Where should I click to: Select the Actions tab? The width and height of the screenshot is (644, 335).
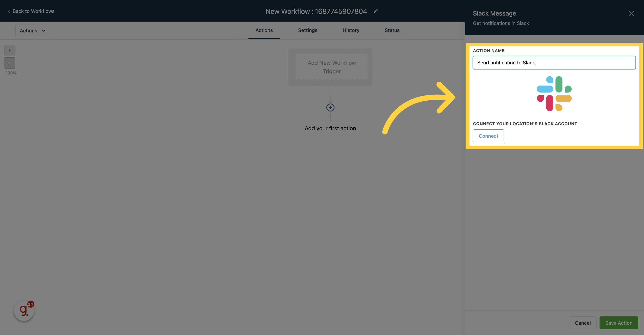click(264, 30)
